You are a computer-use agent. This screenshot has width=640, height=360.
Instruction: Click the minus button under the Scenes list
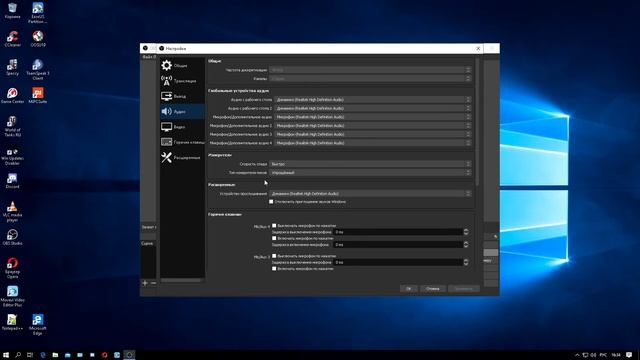[153, 283]
